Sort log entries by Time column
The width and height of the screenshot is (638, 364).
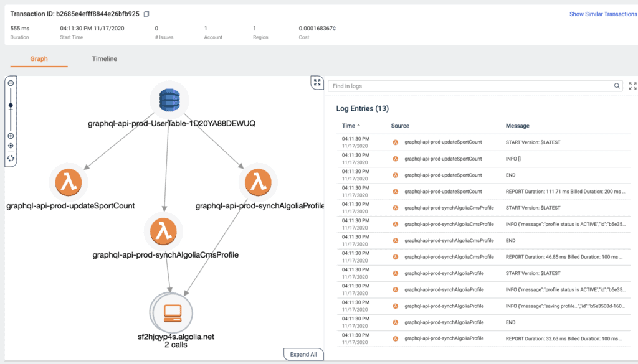click(x=350, y=126)
